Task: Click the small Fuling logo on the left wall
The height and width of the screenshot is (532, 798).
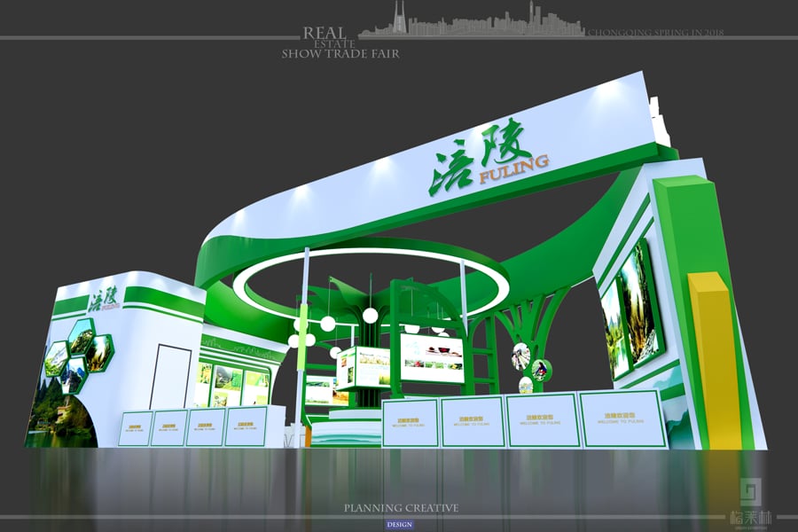Action: [x=105, y=300]
